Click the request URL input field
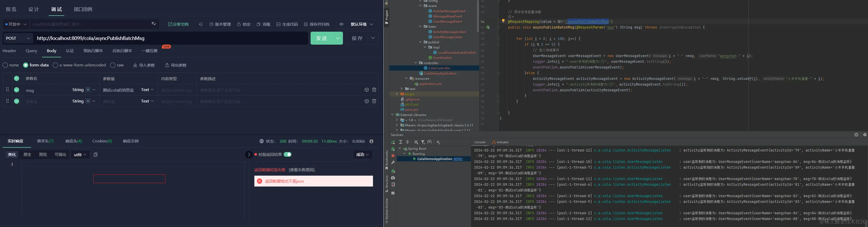This screenshot has height=227, width=868. coord(170,39)
